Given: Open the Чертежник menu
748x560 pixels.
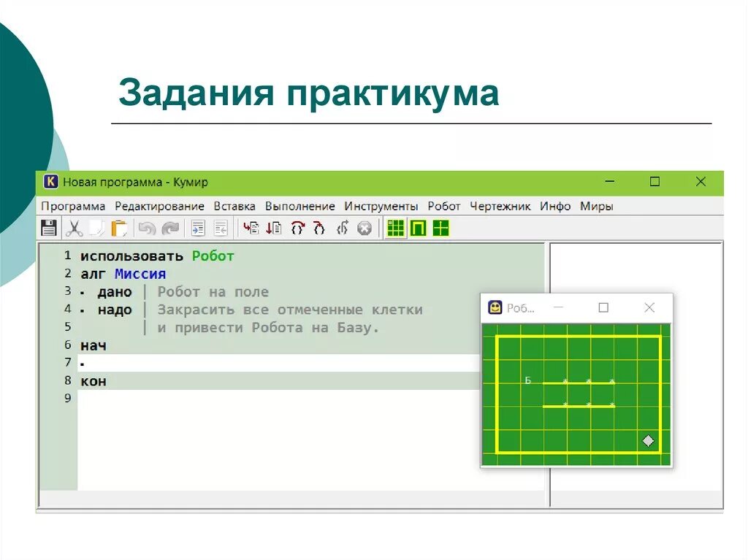Looking at the screenshot, I should [500, 207].
